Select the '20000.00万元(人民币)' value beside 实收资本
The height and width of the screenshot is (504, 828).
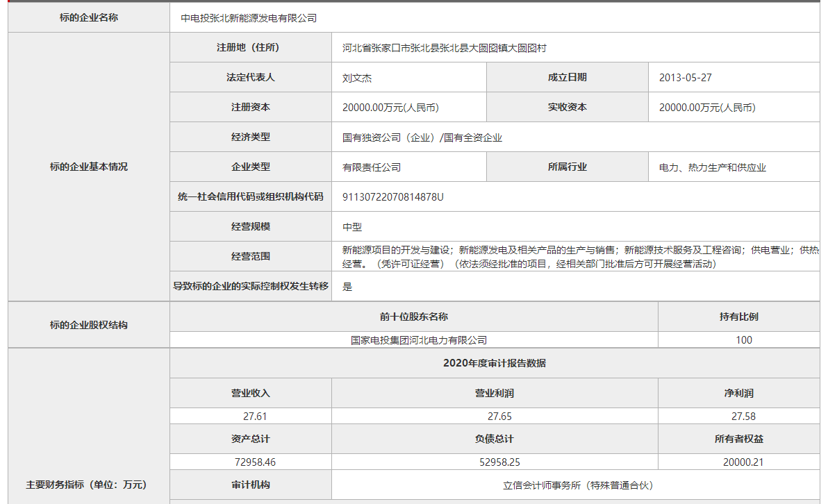(x=707, y=108)
